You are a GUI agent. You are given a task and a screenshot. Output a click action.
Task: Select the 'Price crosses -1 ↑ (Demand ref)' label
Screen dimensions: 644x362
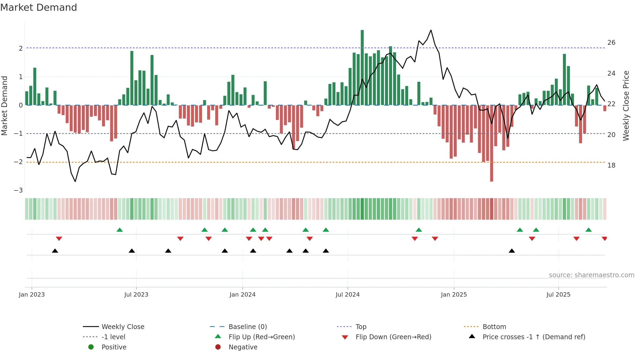pyautogui.click(x=534, y=337)
